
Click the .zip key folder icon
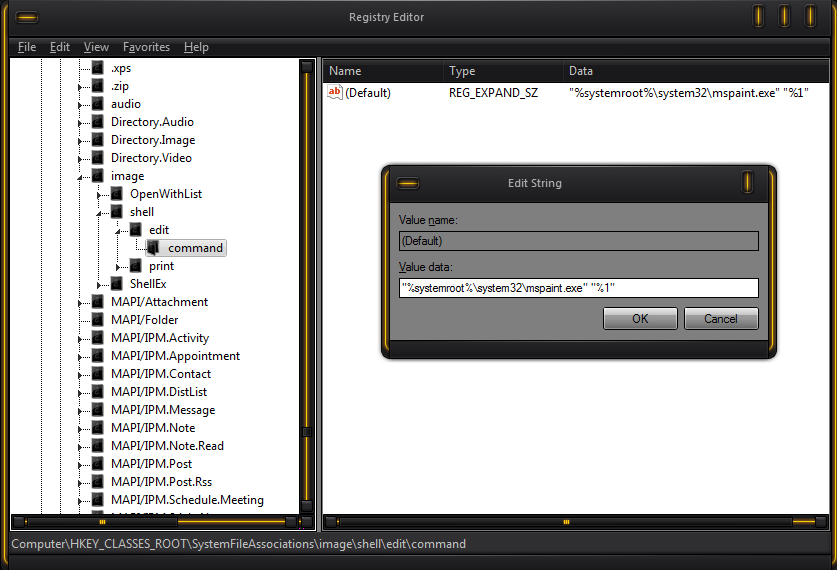click(x=98, y=86)
